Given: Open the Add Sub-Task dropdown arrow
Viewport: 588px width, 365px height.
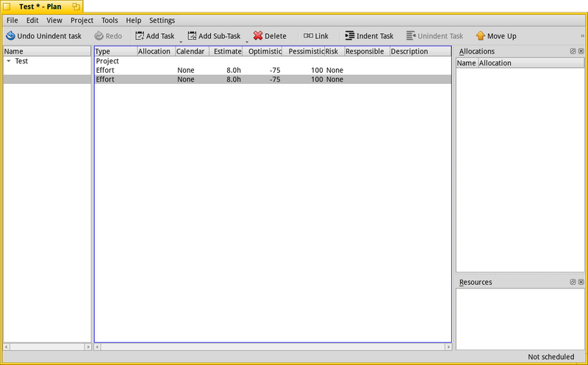Looking at the screenshot, I should click(247, 42).
